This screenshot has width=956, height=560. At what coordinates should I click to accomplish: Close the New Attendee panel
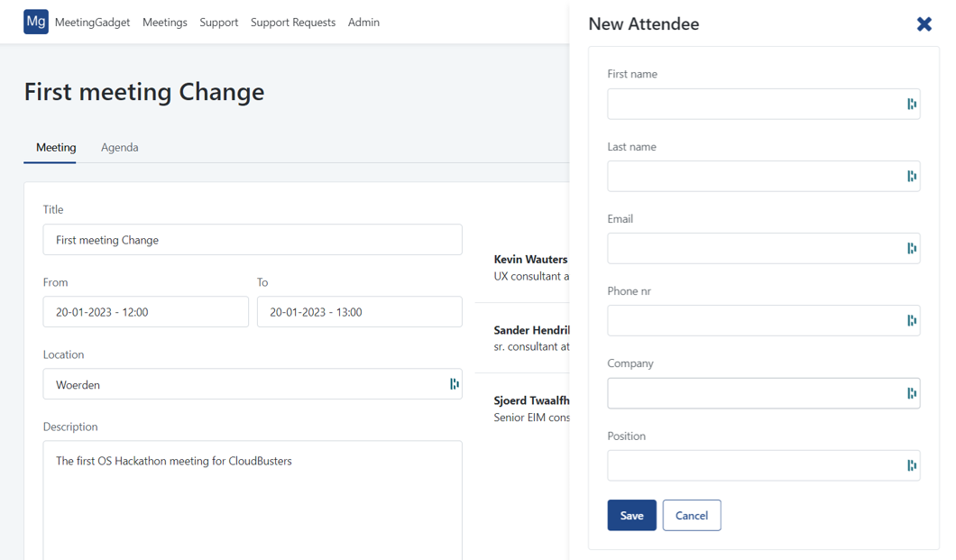(x=924, y=24)
